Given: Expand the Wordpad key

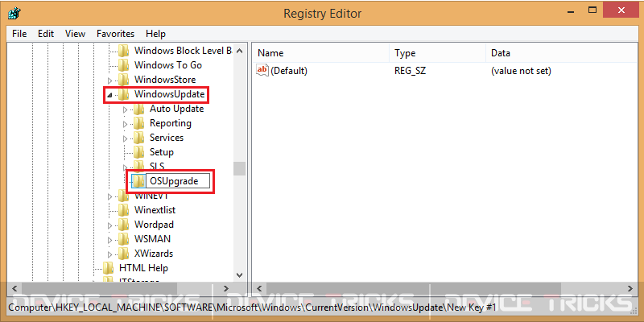Looking at the screenshot, I should 109,225.
